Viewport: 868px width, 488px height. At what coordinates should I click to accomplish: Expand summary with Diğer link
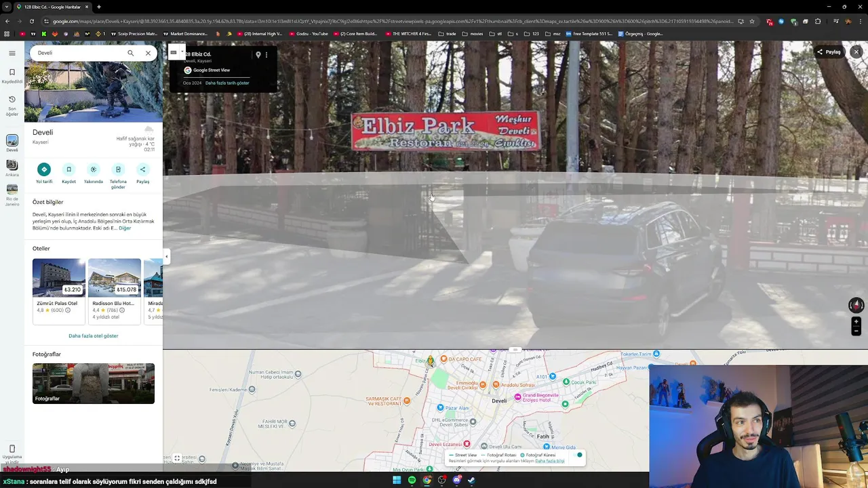coord(125,228)
